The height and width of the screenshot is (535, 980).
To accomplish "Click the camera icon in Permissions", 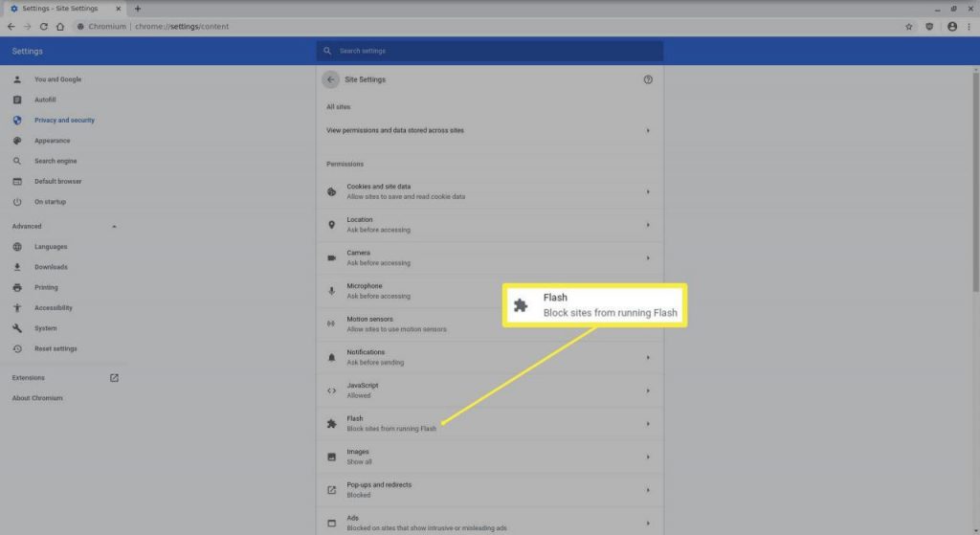I will pos(331,257).
